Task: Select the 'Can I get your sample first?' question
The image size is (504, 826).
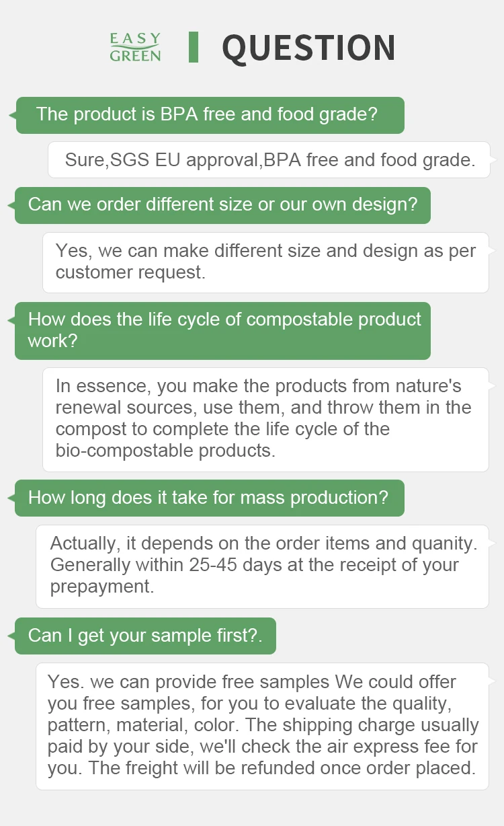Action: point(145,636)
